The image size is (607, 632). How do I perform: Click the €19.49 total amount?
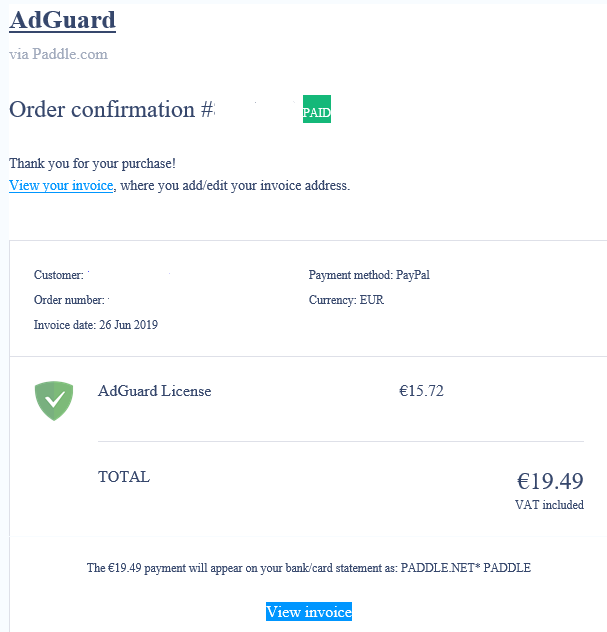pyautogui.click(x=550, y=481)
